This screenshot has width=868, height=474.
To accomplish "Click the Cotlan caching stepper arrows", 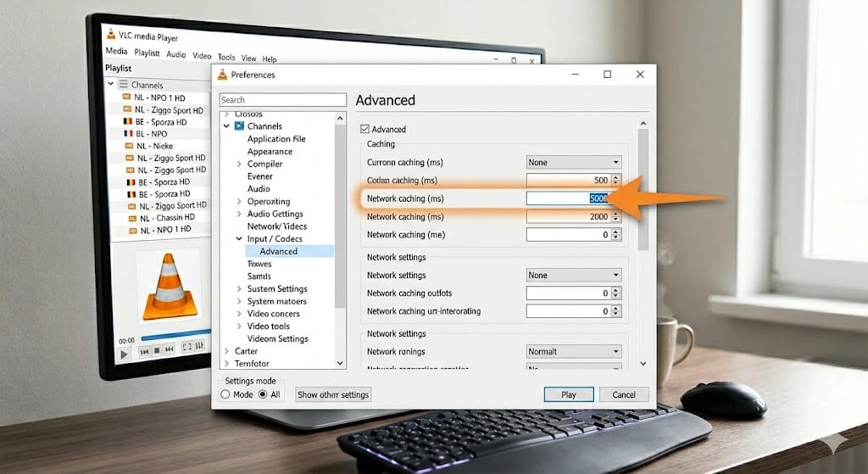I will tap(616, 180).
